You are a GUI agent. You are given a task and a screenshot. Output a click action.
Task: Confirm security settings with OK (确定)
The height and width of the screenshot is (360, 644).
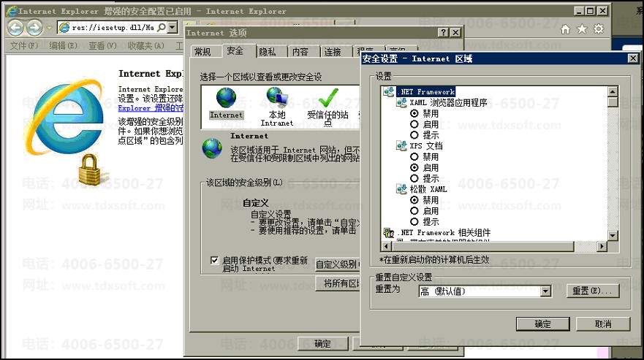tap(542, 324)
